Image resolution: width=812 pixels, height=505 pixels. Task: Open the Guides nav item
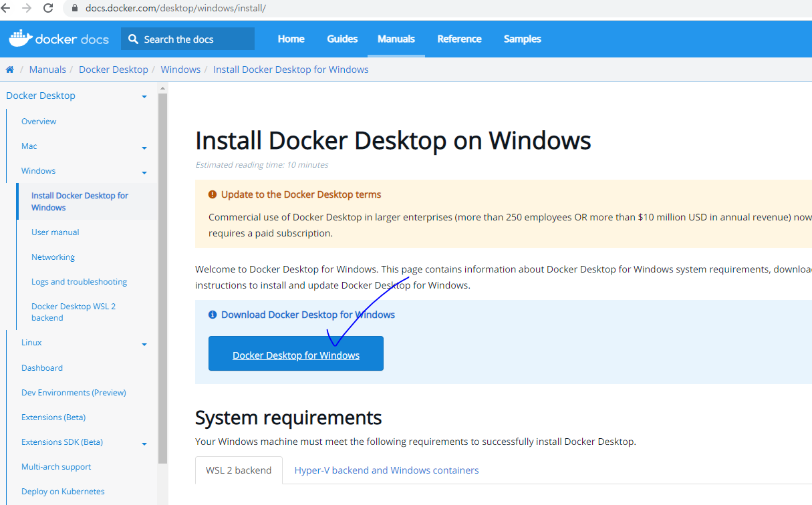[x=342, y=39]
